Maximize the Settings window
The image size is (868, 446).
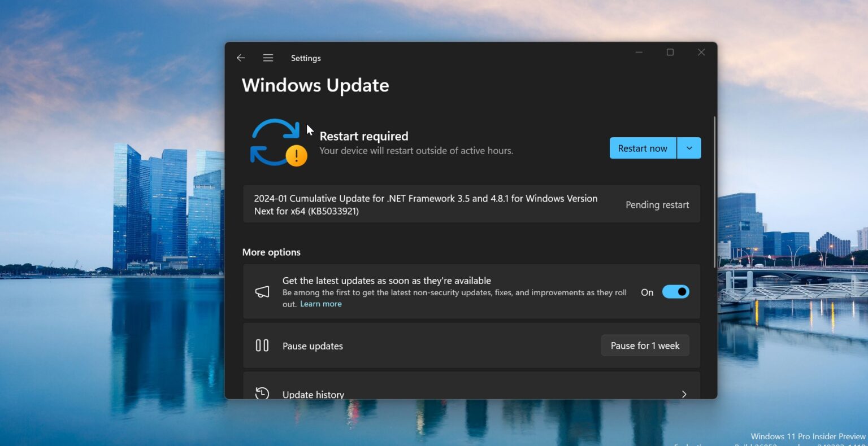pos(670,53)
